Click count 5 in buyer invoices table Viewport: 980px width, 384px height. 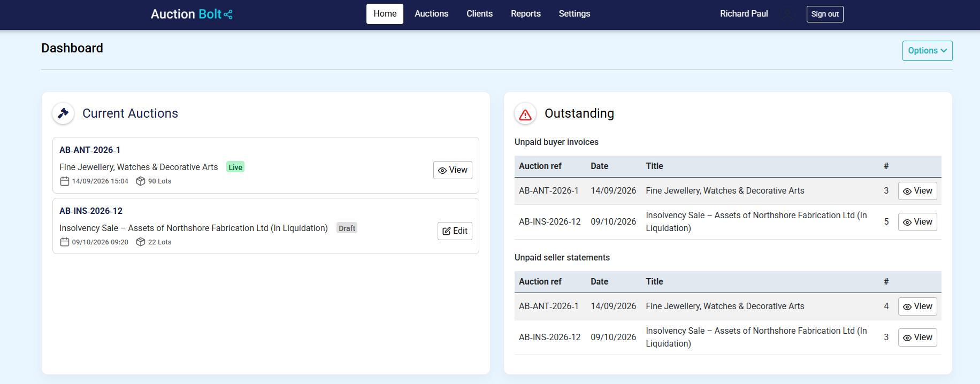click(886, 222)
